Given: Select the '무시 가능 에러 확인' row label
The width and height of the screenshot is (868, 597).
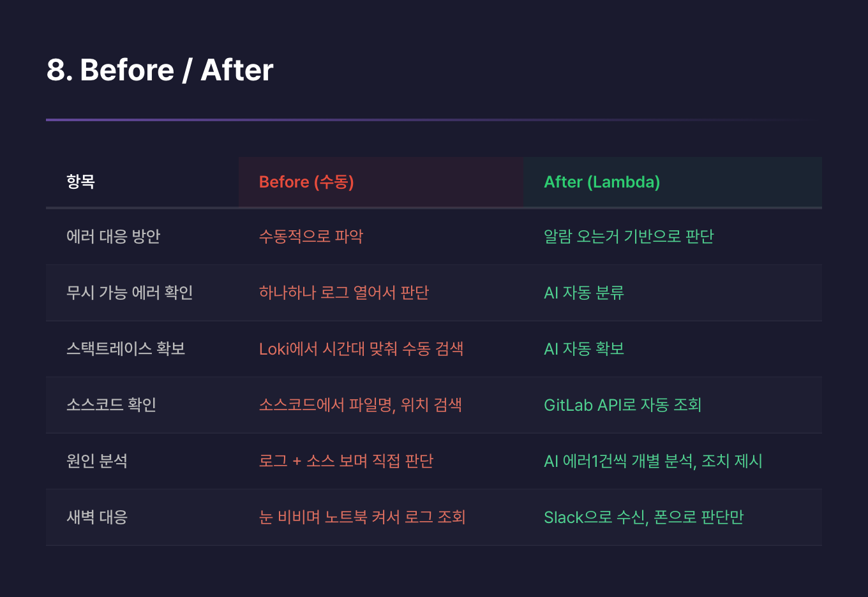Looking at the screenshot, I should [x=130, y=293].
